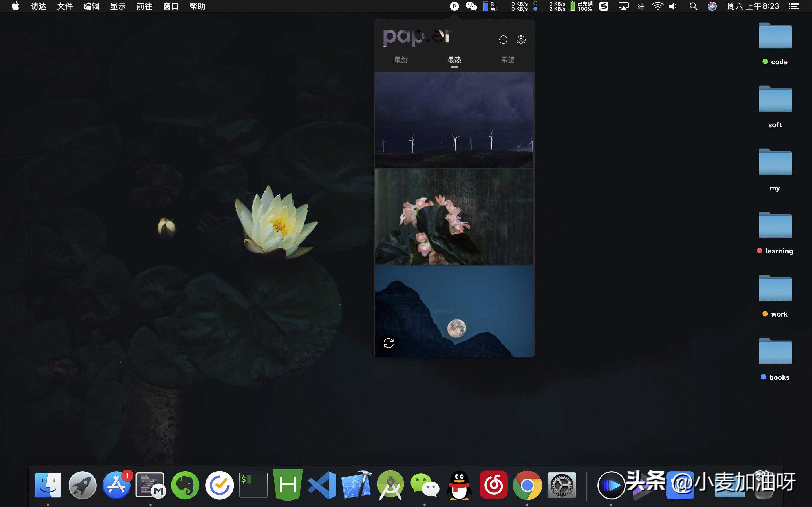Select the learning folder on desktop

(x=775, y=226)
